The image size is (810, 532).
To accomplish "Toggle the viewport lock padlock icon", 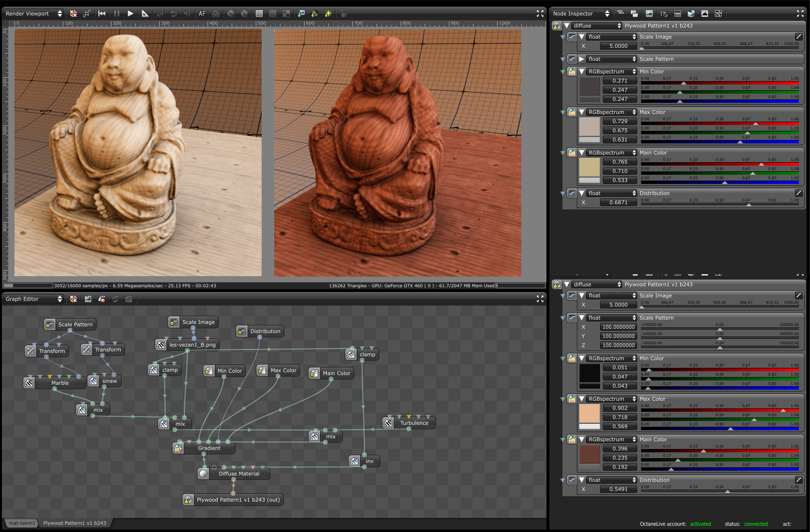I will 343,14.
